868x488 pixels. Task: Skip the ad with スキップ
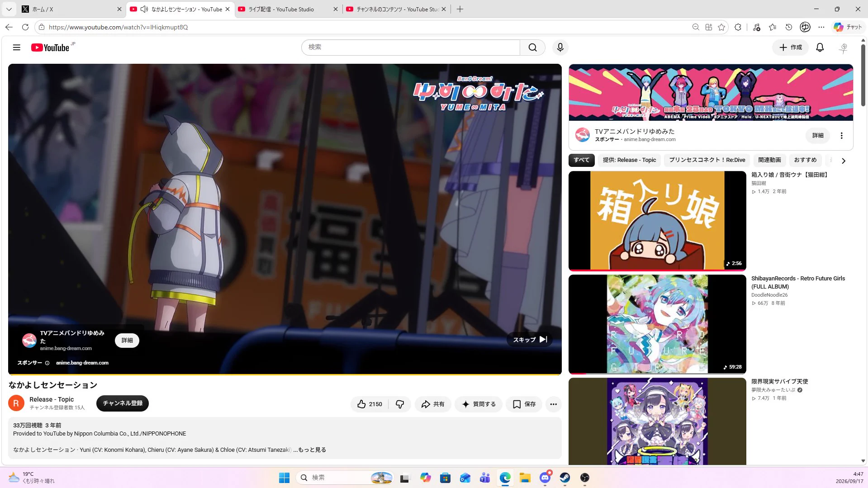[x=530, y=340]
